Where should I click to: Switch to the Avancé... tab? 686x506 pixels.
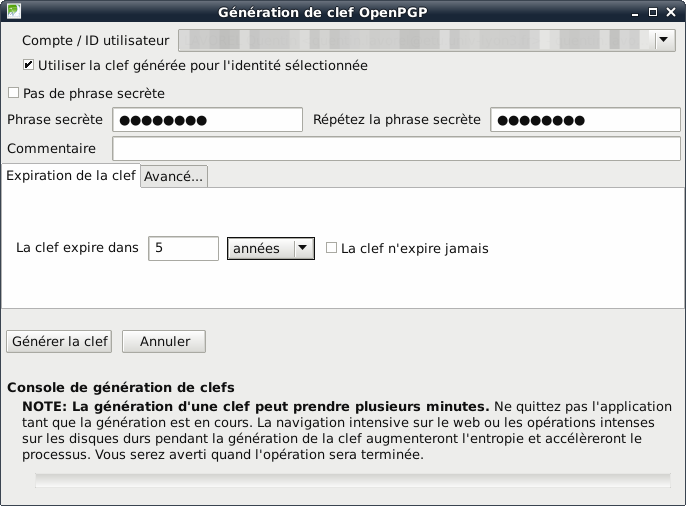point(174,176)
